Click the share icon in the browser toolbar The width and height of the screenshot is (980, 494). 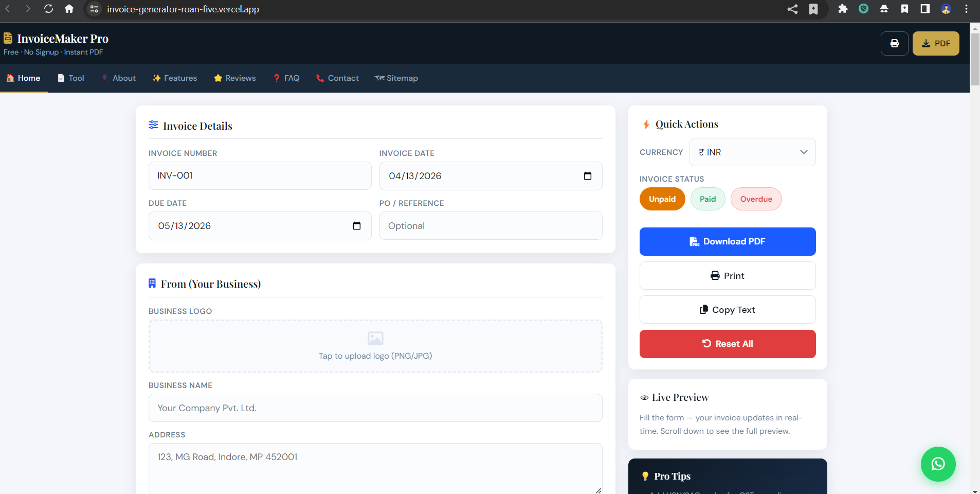click(791, 9)
